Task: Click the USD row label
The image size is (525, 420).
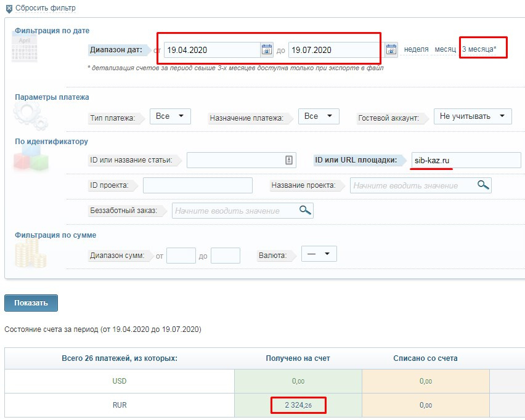Action: (x=120, y=381)
